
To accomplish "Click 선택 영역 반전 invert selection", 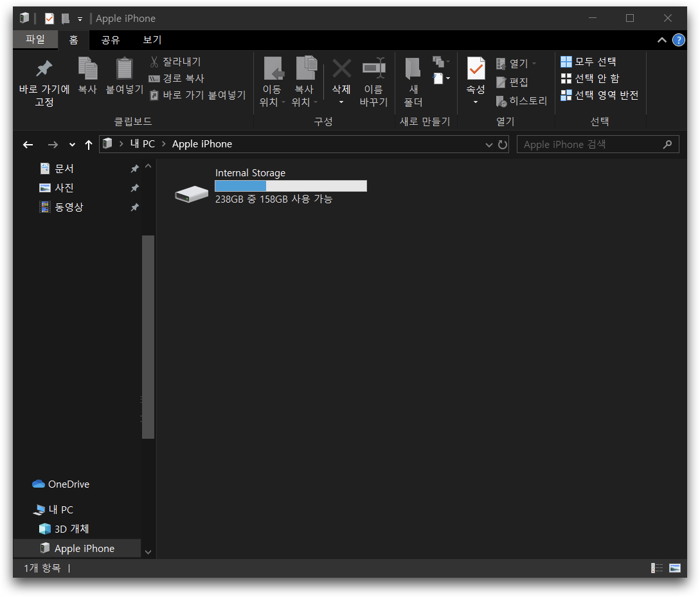I will coord(600,95).
